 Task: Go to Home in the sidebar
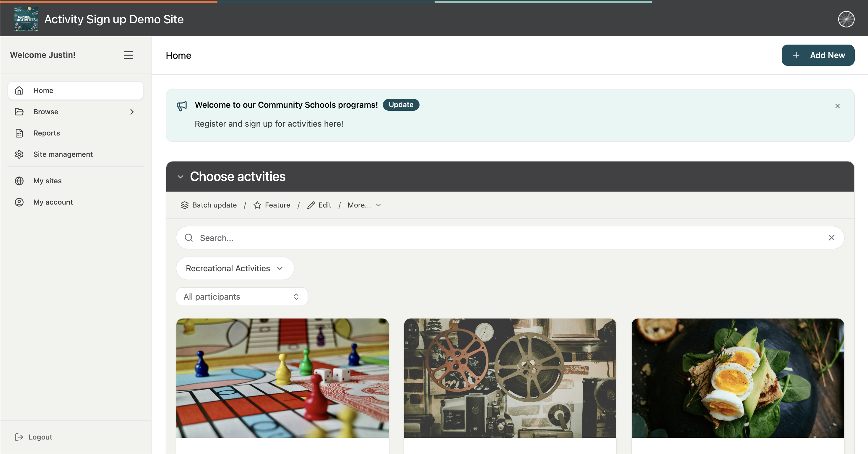[x=75, y=90]
